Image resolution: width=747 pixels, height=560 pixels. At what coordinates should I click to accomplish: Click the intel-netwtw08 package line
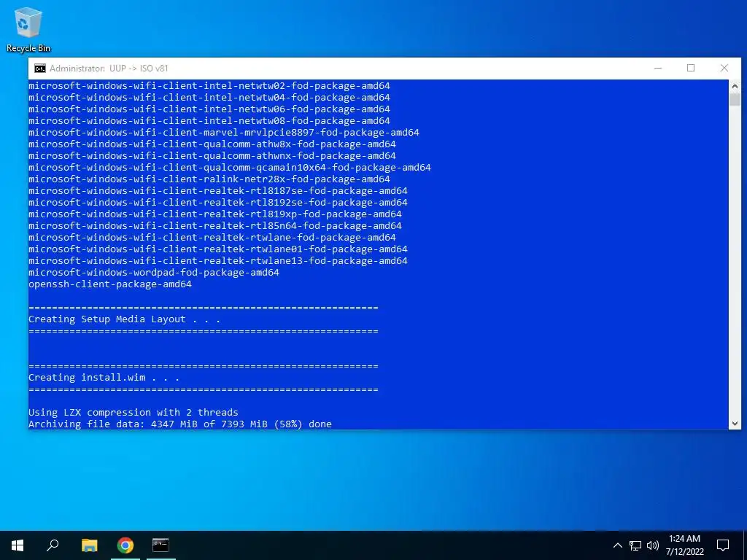[209, 121]
